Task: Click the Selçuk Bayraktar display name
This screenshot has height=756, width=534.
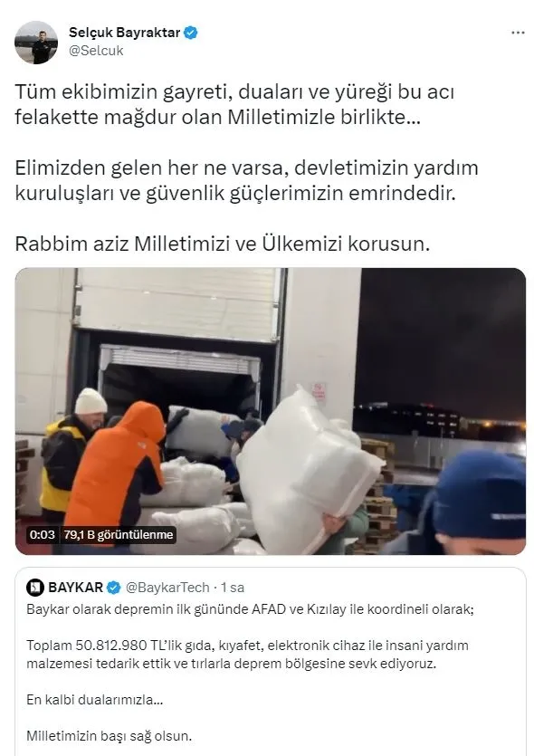Action: (124, 33)
